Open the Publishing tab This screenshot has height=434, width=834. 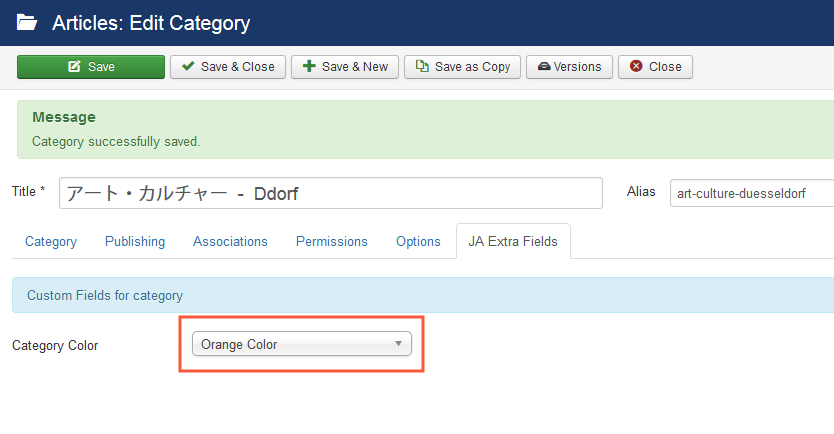[135, 241]
